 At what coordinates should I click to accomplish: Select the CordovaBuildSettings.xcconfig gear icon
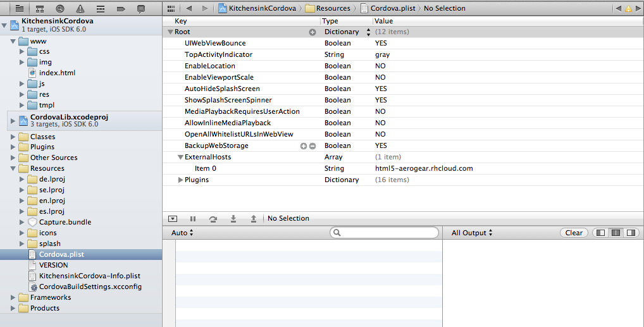tap(32, 287)
